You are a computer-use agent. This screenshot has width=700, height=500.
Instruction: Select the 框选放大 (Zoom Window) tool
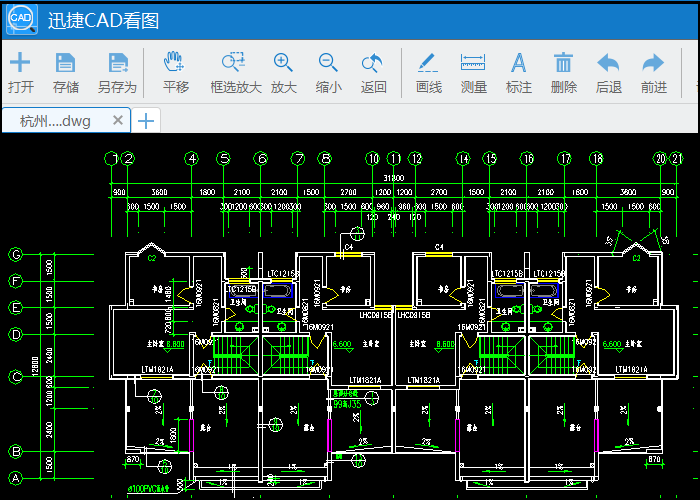(x=235, y=72)
